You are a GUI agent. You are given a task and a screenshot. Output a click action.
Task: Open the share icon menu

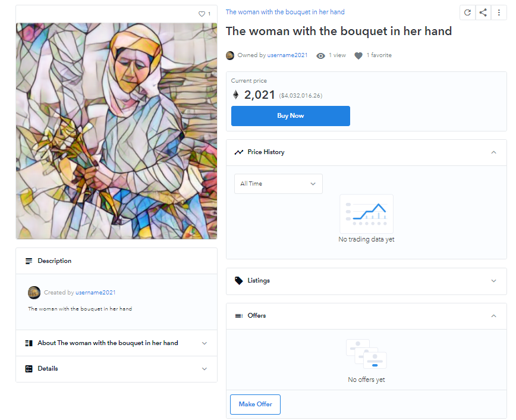coord(483,12)
